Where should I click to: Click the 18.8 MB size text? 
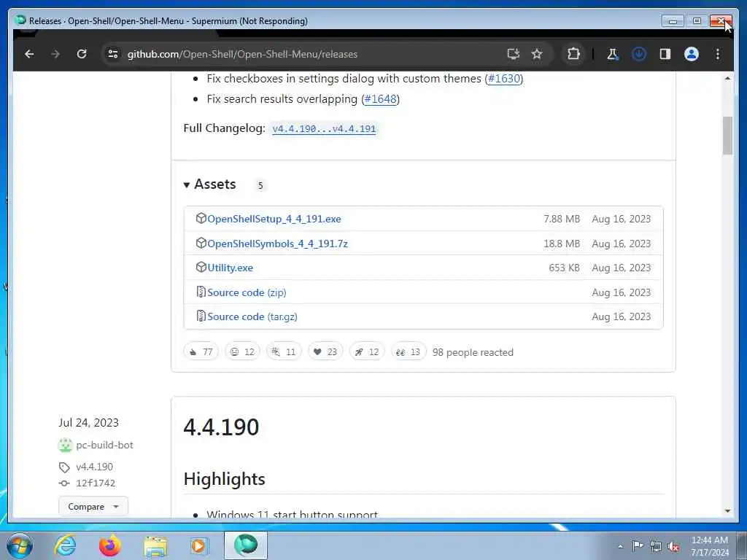point(562,244)
